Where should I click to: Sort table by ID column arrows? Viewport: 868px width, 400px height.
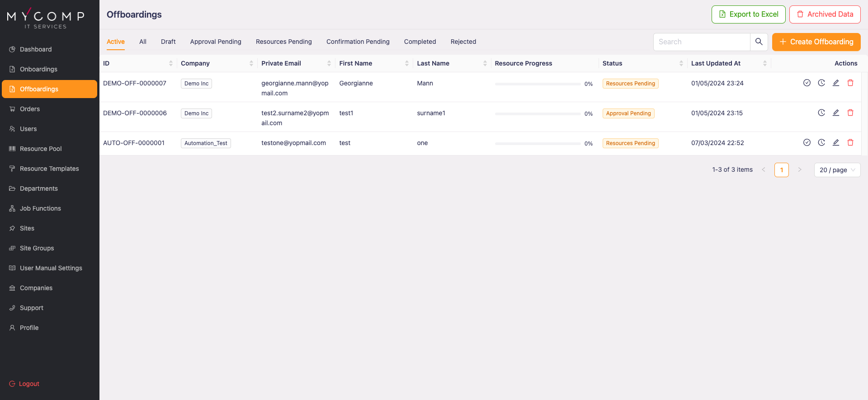(170, 63)
